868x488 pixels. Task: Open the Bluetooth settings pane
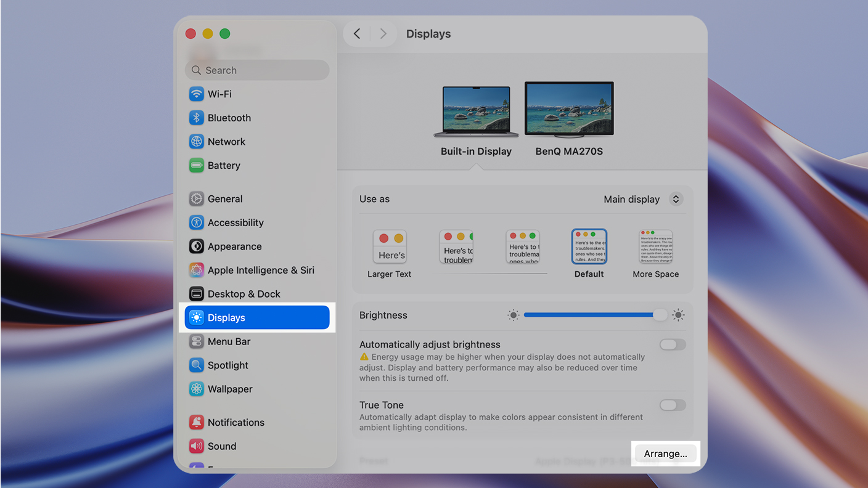[257, 118]
